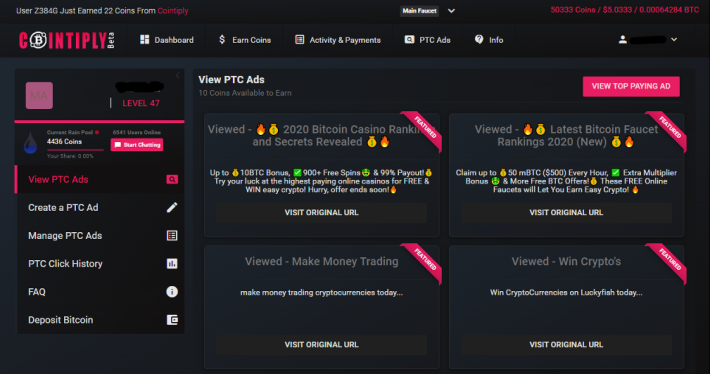The width and height of the screenshot is (710, 374).
Task: Click the Earn Coins dollar icon
Action: click(222, 40)
